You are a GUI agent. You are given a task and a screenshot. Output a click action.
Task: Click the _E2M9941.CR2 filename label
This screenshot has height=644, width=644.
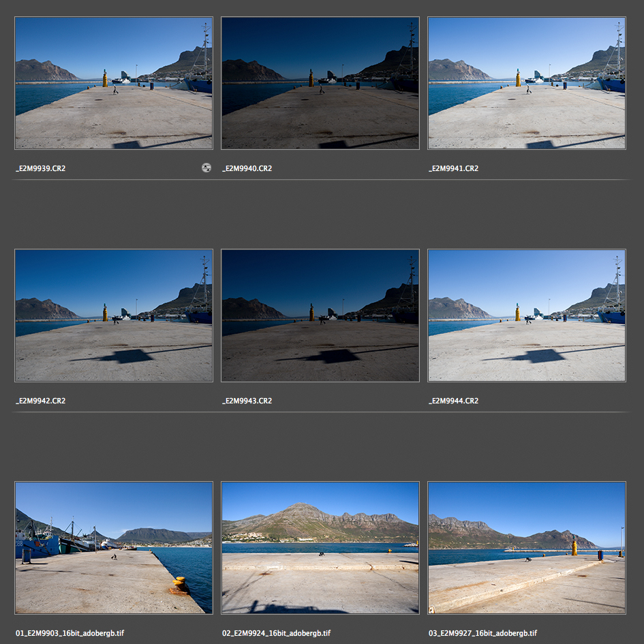click(x=454, y=168)
